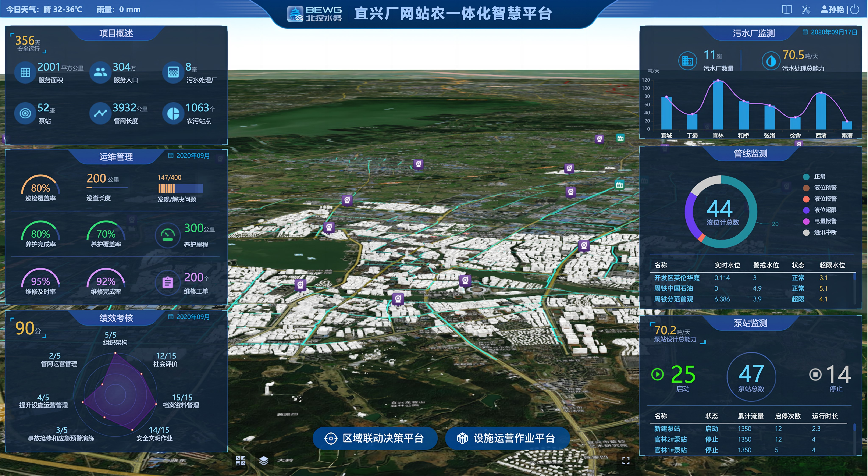Viewport: 868px width, 476px height.
Task: Click the 服务人口 people icon
Action: pos(100,72)
